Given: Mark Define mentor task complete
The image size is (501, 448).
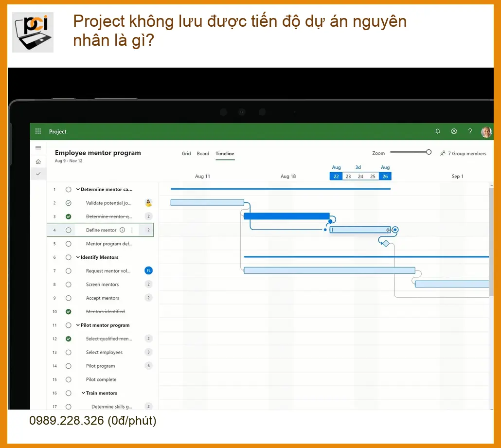Looking at the screenshot, I should 69,230.
